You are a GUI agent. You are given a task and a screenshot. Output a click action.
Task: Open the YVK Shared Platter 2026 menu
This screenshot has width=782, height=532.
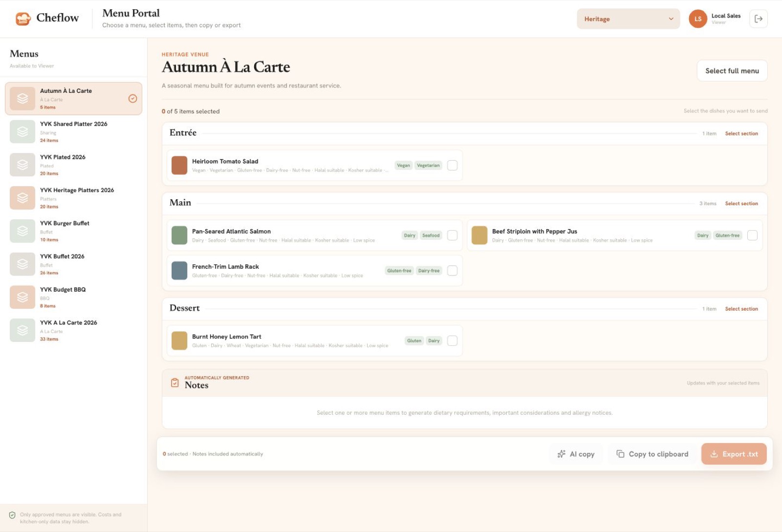73,132
